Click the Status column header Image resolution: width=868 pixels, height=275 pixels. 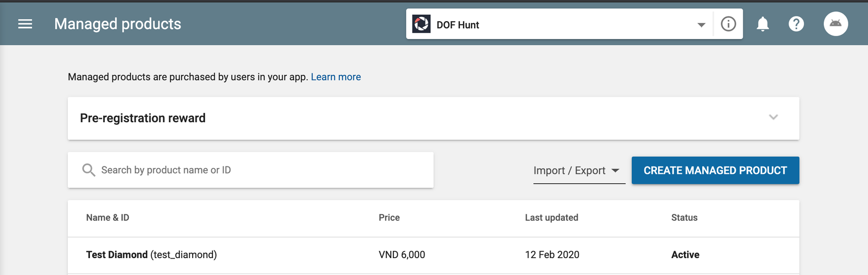click(684, 218)
